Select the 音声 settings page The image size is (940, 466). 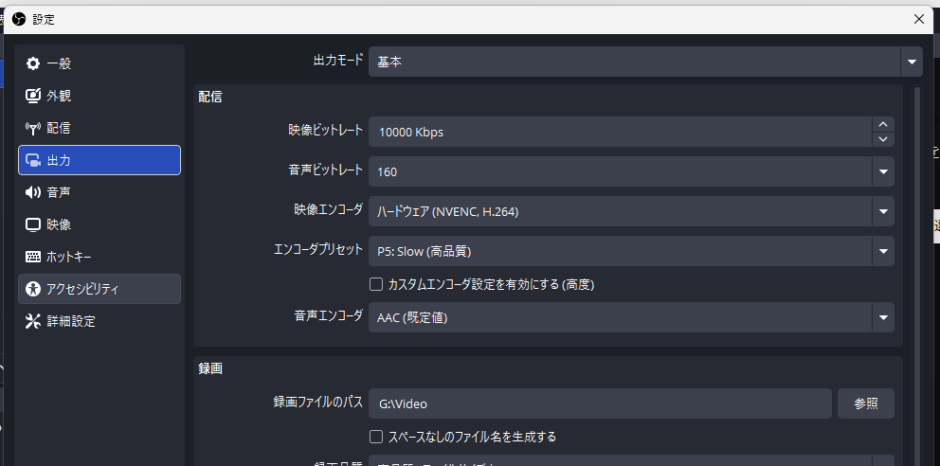click(100, 193)
